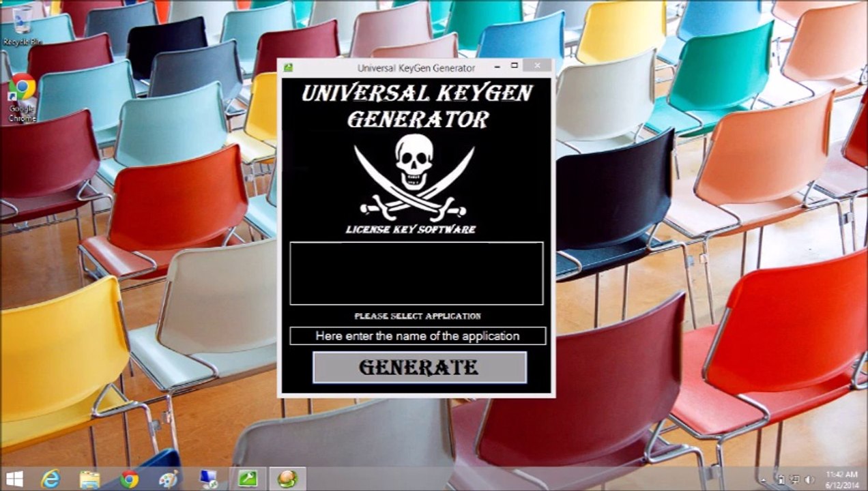Open the taskbar clock showing 11:42 AM
The image size is (868, 491).
pos(841,479)
